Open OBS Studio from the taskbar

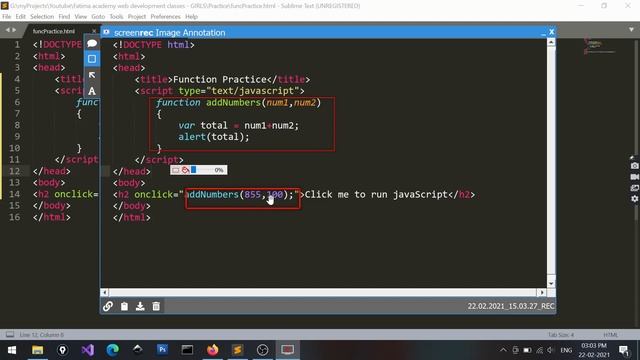262,350
